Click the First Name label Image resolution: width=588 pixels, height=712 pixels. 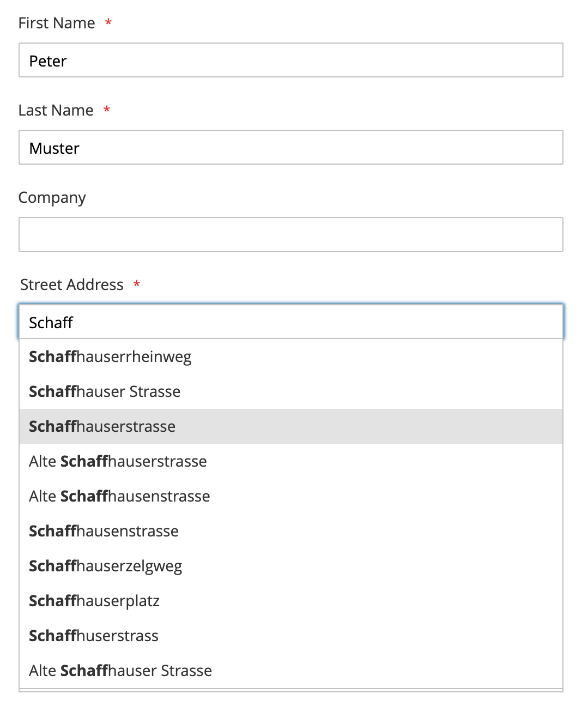pyautogui.click(x=57, y=23)
